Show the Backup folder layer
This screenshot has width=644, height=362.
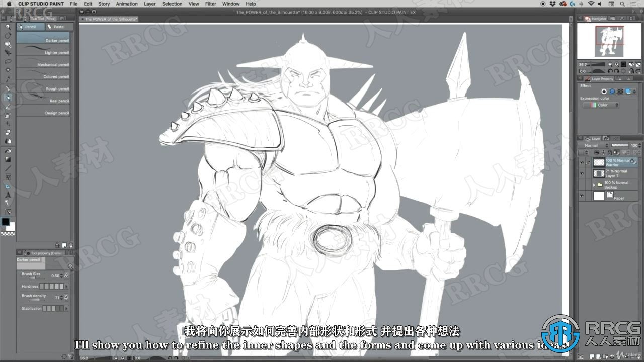click(581, 185)
